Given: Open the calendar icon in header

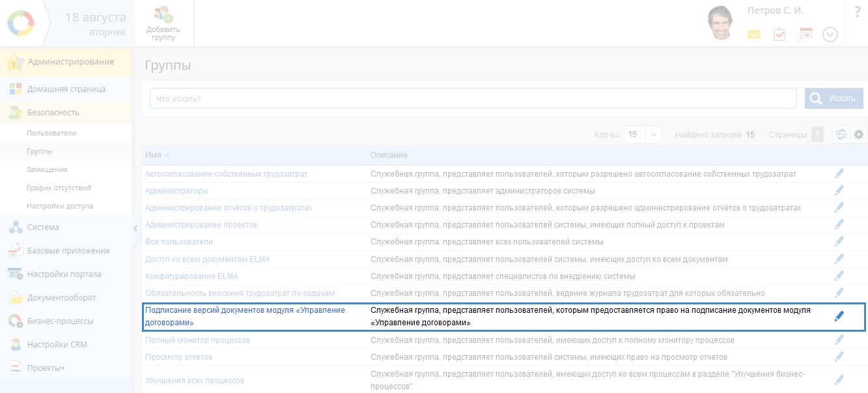Looking at the screenshot, I should (805, 35).
